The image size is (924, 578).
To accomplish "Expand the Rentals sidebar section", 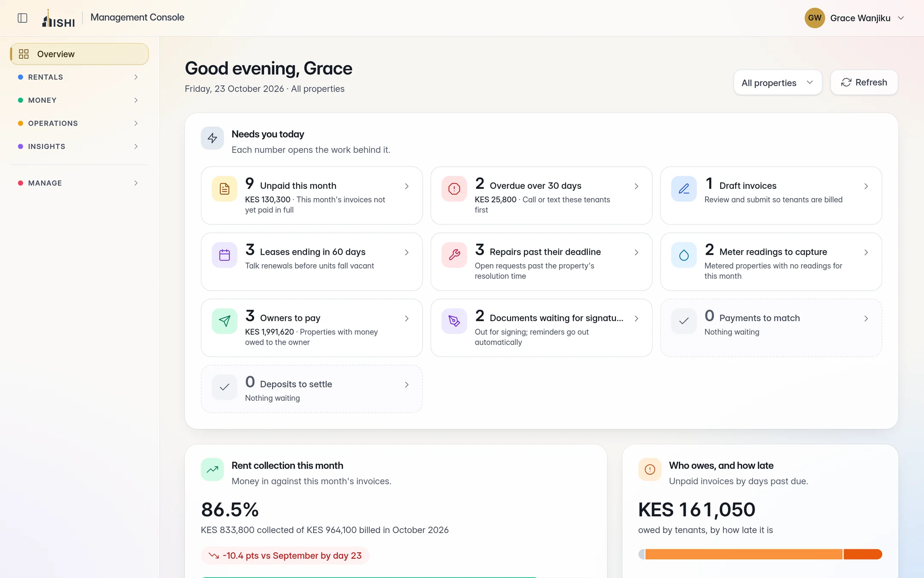I will 79,77.
